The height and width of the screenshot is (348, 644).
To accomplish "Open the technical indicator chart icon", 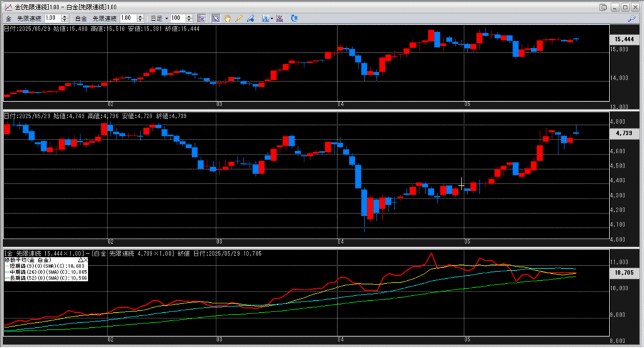I will pyautogui.click(x=265, y=18).
